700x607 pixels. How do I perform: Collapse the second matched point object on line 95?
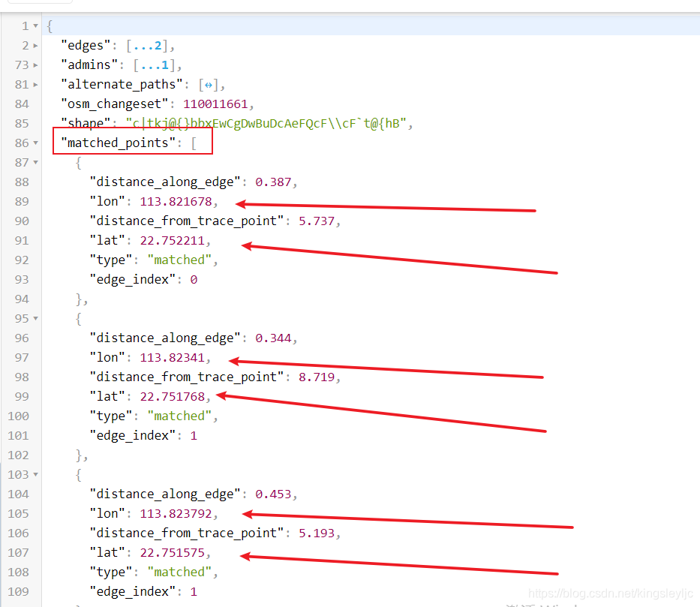pyautogui.click(x=35, y=319)
